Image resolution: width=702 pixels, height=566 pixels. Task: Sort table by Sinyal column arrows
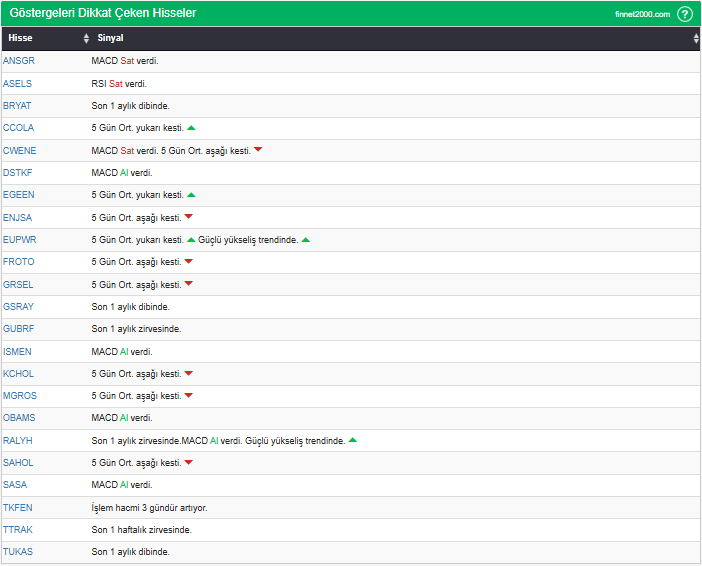point(696,38)
